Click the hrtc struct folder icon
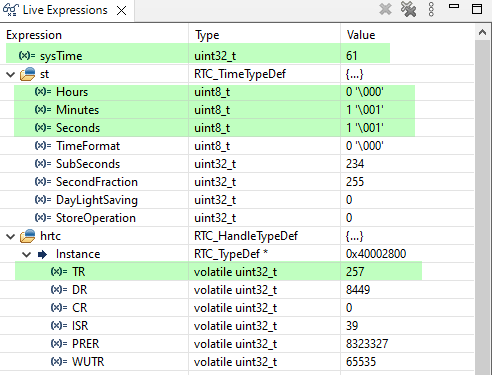Screen dimensions: 492x375 coord(28,236)
